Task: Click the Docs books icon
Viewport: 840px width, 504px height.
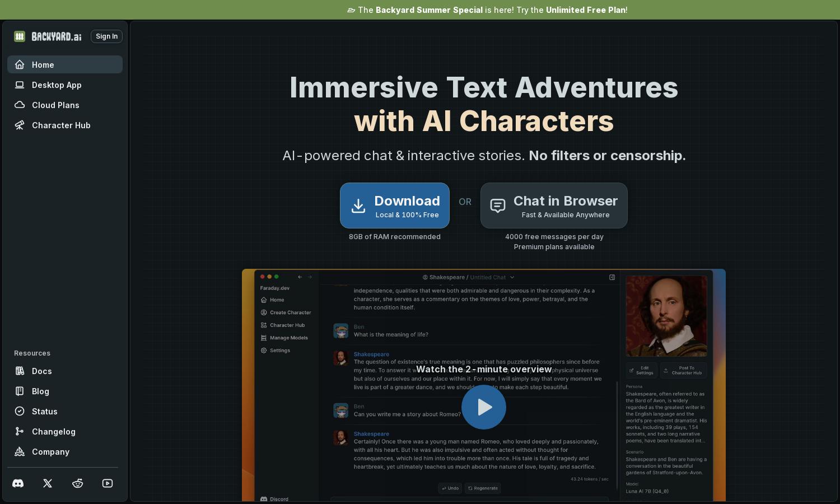Action: coord(20,371)
